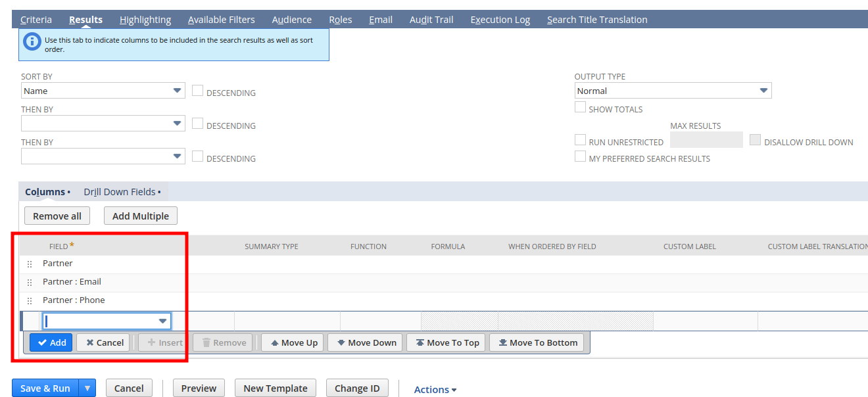Enable Descending for Sort By Name
Image resolution: width=868 pixels, height=397 pixels.
[197, 91]
